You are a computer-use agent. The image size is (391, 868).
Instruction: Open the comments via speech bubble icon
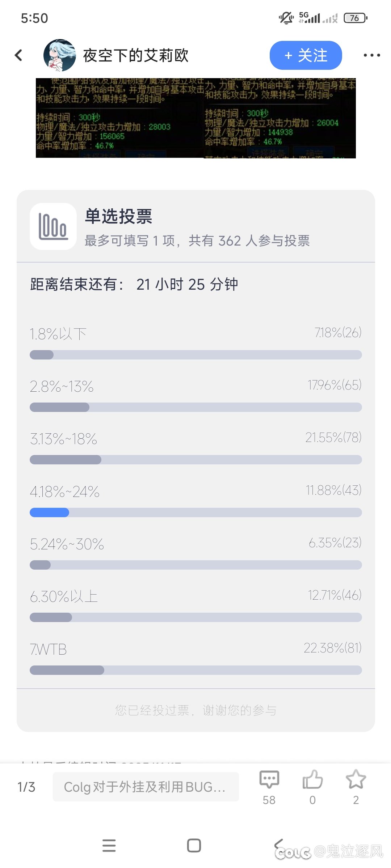click(269, 780)
